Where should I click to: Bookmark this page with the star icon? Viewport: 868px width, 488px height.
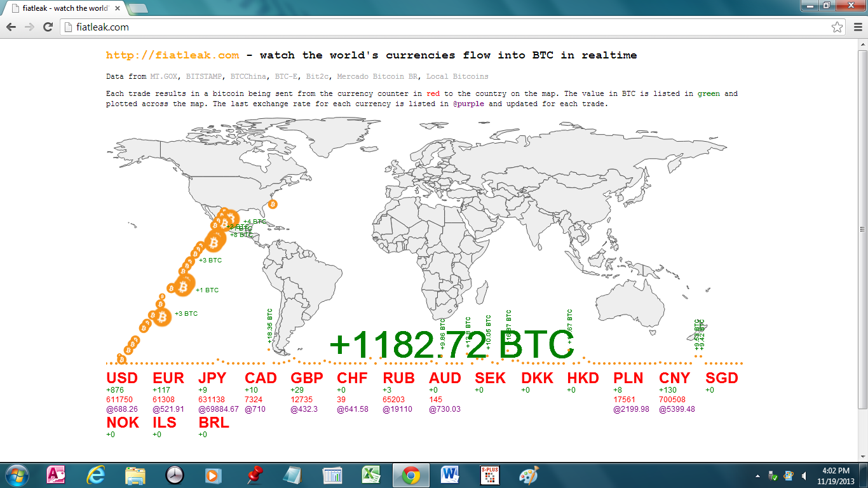pos(837,27)
